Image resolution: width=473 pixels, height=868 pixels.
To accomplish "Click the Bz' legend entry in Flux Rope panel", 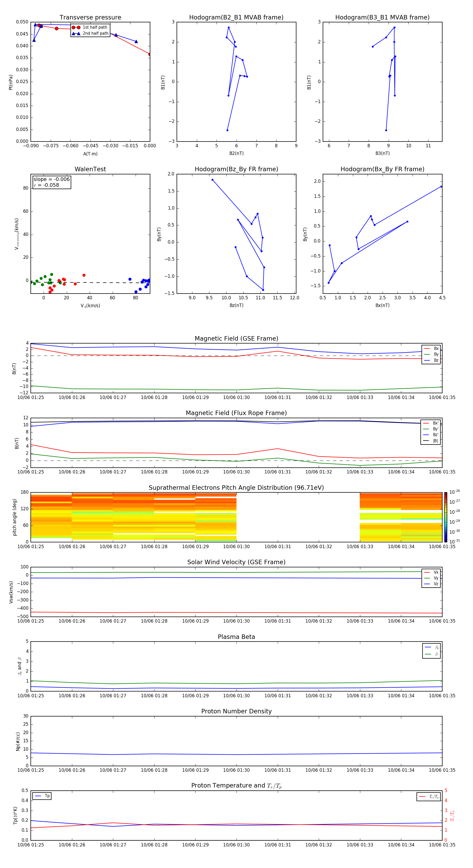I will click(431, 435).
